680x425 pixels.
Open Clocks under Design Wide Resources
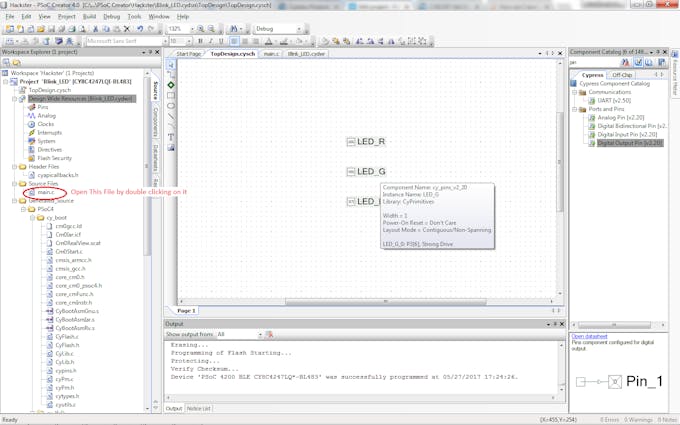pos(45,124)
